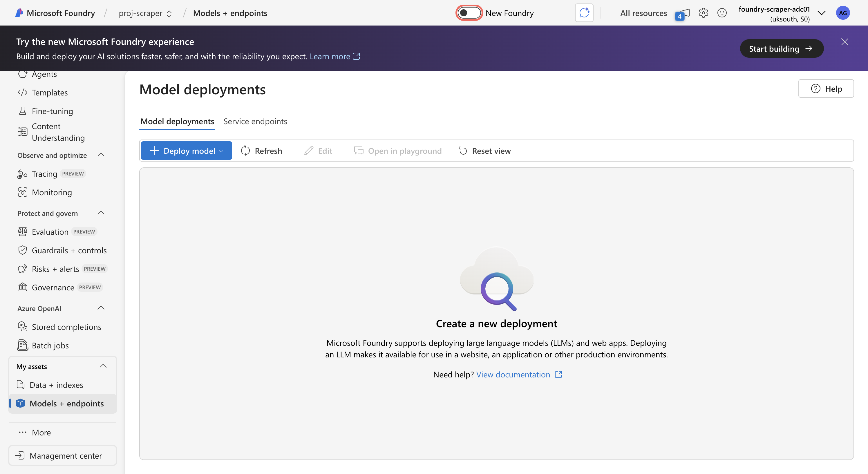Toggle the New Foundry switch

pos(469,13)
